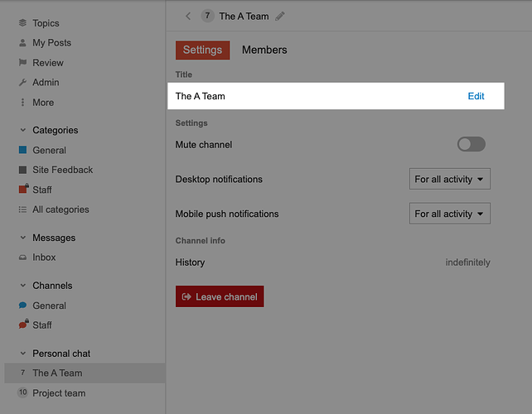
Task: Click the red locked Staff channel bubble
Action: tap(23, 324)
